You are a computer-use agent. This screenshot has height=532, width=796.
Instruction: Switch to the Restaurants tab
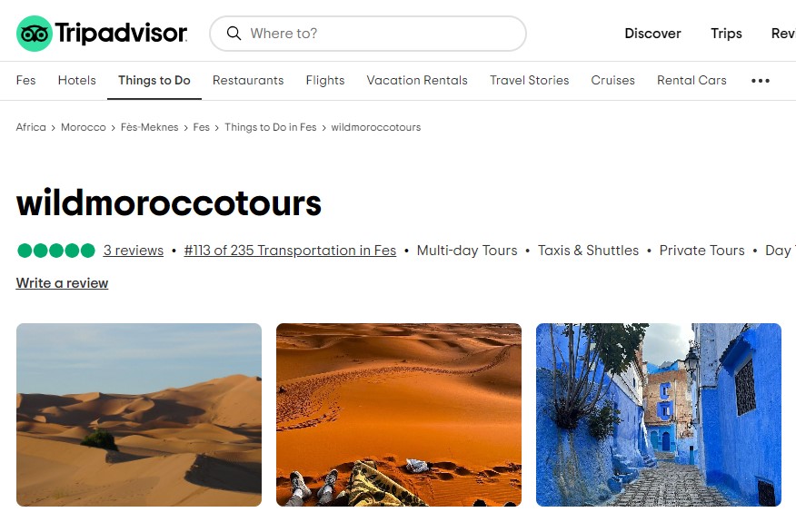tap(248, 80)
